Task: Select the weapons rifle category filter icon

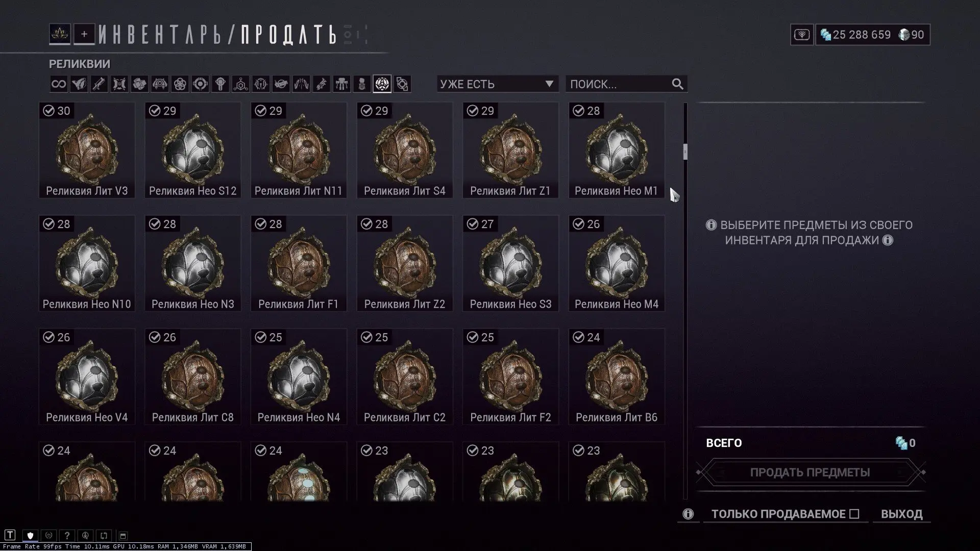Action: (x=99, y=84)
